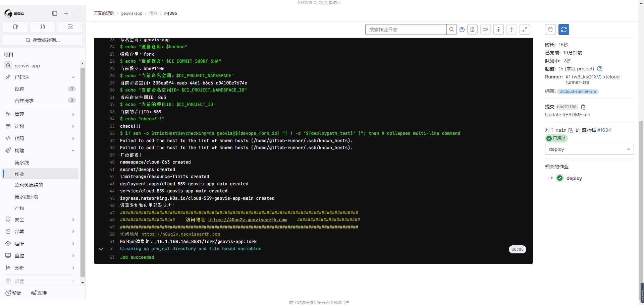Open the access URL on log line 50

click(181, 234)
